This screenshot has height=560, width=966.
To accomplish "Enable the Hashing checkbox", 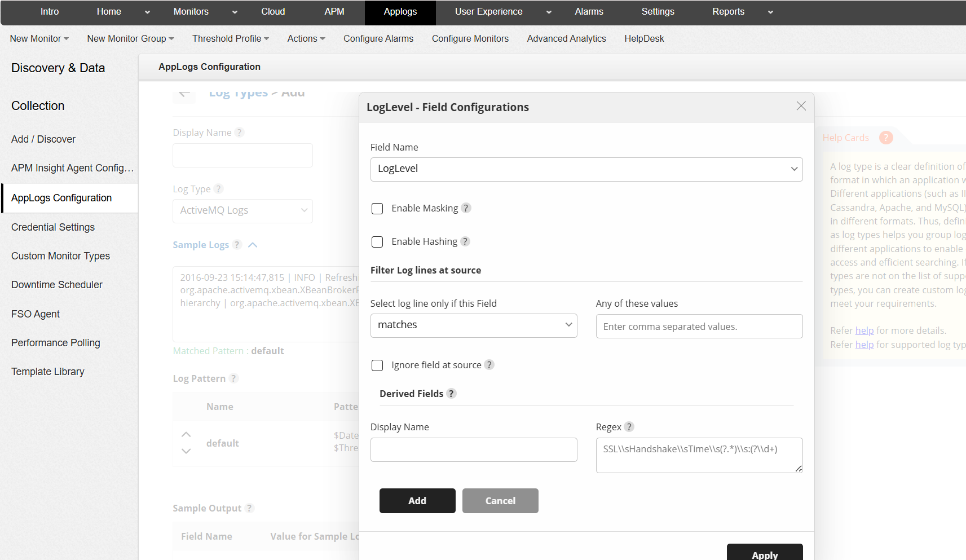I will (x=377, y=241).
